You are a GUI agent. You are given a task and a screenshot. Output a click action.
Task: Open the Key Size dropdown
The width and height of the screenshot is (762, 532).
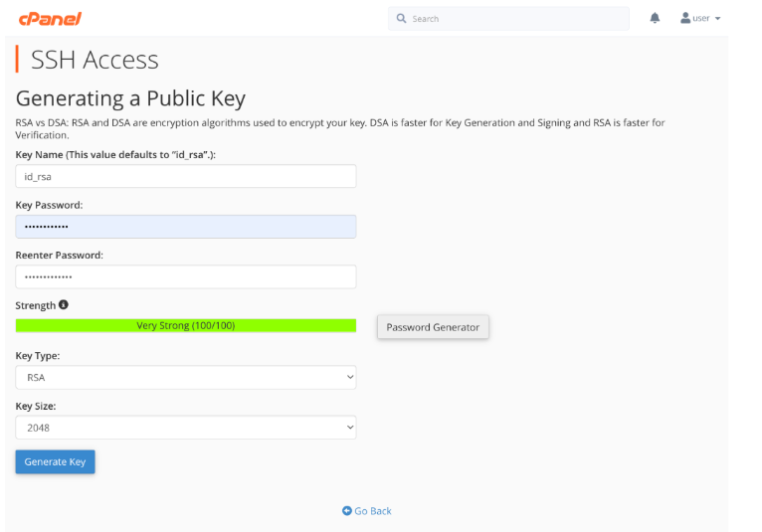[185, 428]
